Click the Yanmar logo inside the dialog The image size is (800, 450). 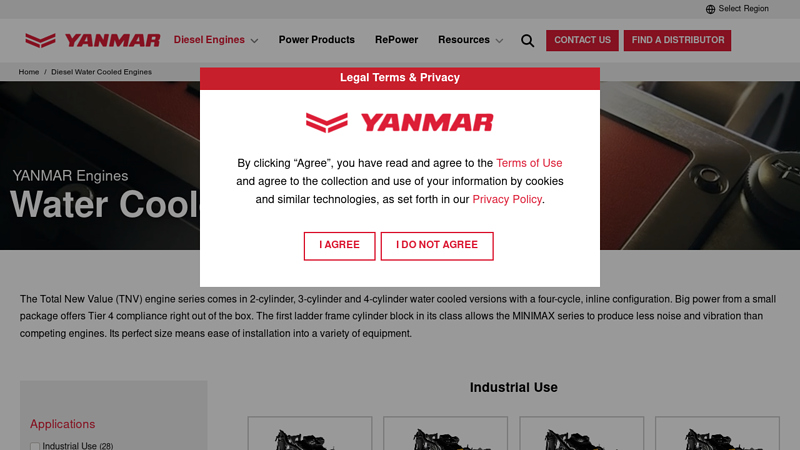coord(399,122)
